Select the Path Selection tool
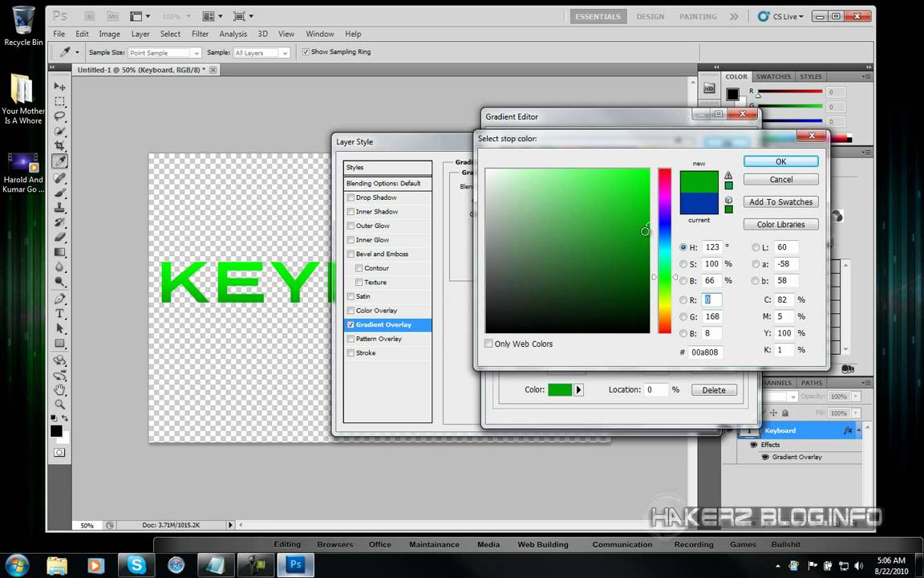Image resolution: width=924 pixels, height=578 pixels. click(x=59, y=328)
